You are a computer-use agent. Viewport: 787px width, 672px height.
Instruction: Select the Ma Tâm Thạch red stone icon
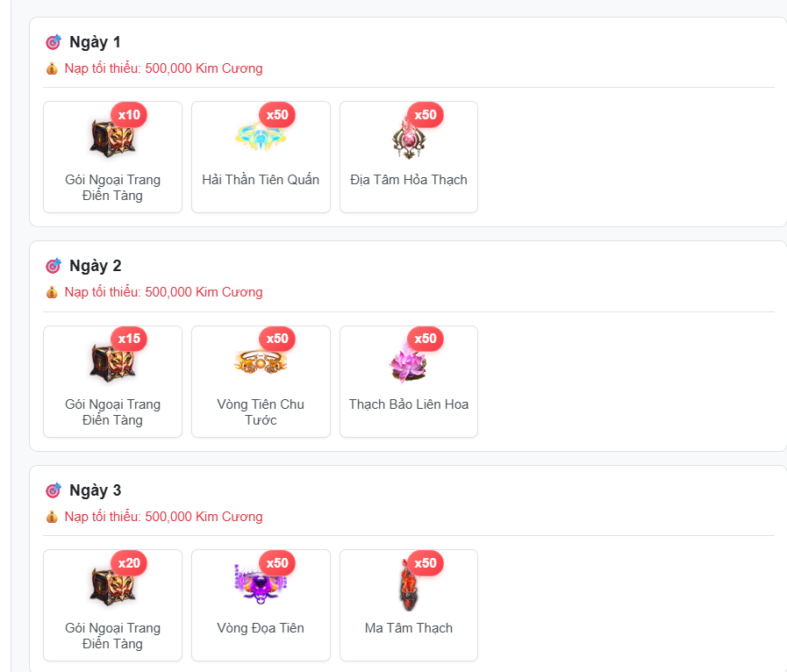pyautogui.click(x=409, y=585)
